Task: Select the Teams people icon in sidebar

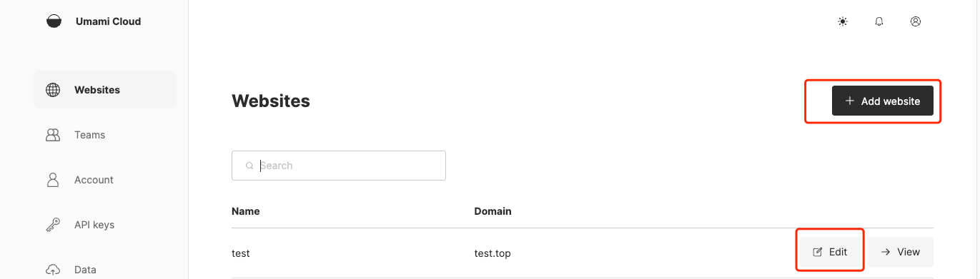Action: (x=53, y=135)
